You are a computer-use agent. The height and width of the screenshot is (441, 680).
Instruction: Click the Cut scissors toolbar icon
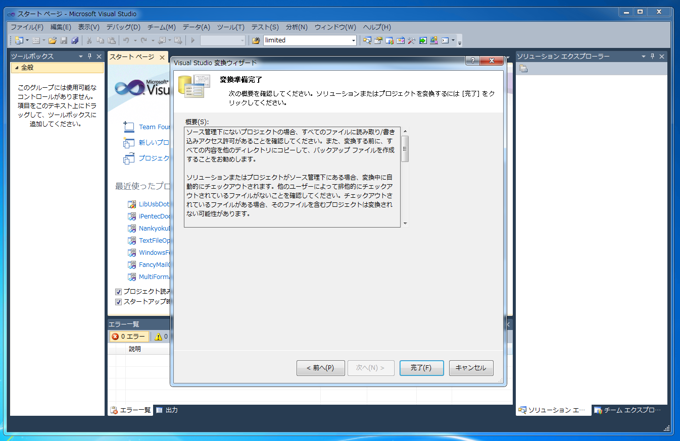(x=89, y=40)
